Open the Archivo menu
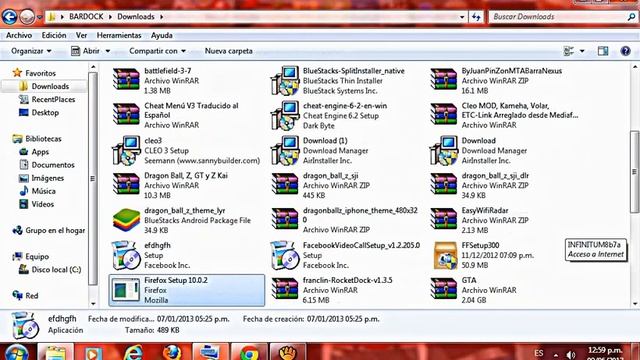The height and width of the screenshot is (360, 640). (x=19, y=36)
